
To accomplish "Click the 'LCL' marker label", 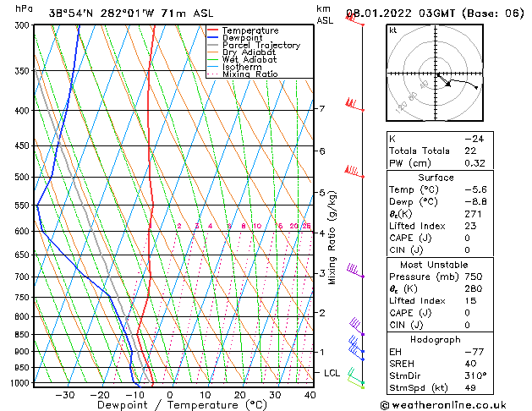I will [332, 373].
